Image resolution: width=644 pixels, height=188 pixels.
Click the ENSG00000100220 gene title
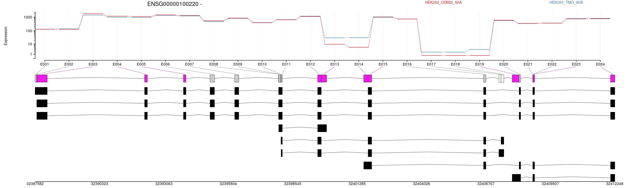pos(175,4)
